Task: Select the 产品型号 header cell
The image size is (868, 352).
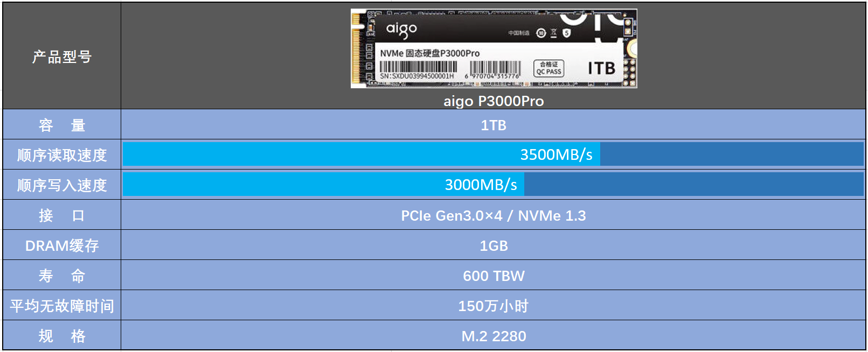Action: (62, 56)
